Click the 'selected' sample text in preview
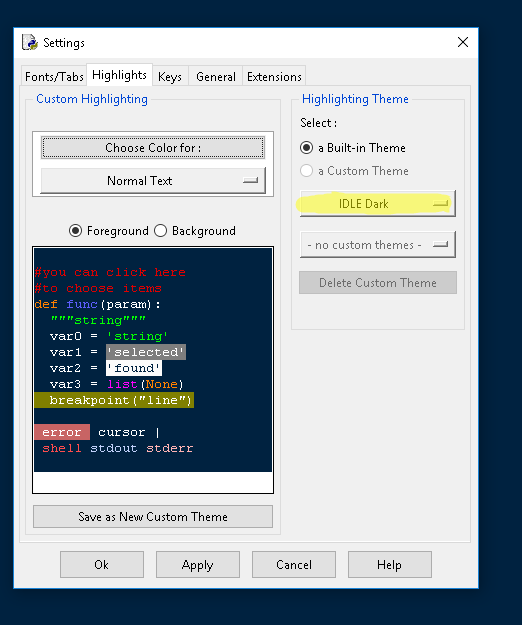This screenshot has width=522, height=625. click(146, 352)
